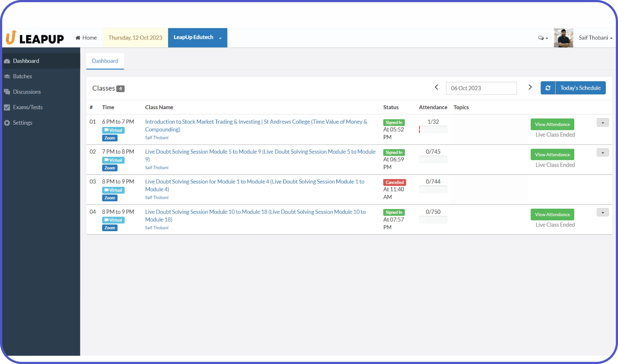This screenshot has width=618, height=364.
Task: Click the 06 Oct 2023 date field
Action: coord(481,88)
